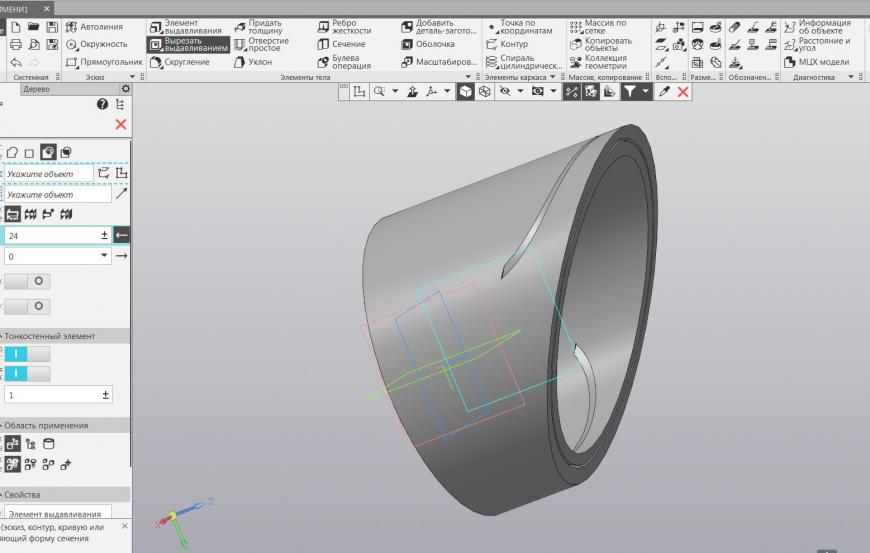Open zoom magnifier dropdown arrow in view toolbar
Screen dimensions: 870x553
click(395, 92)
